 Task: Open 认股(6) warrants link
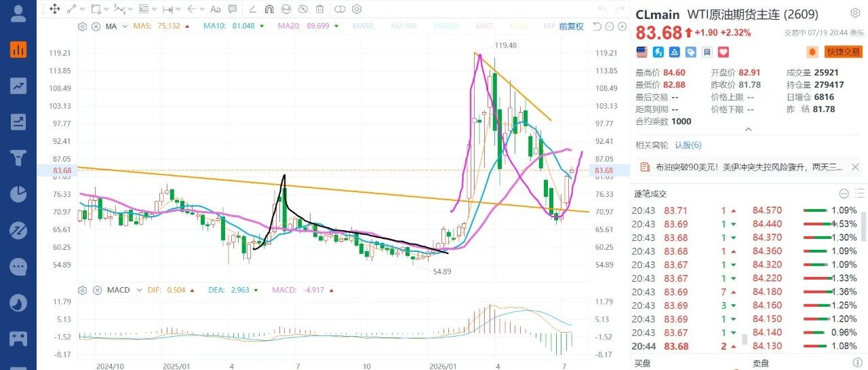pyautogui.click(x=688, y=145)
